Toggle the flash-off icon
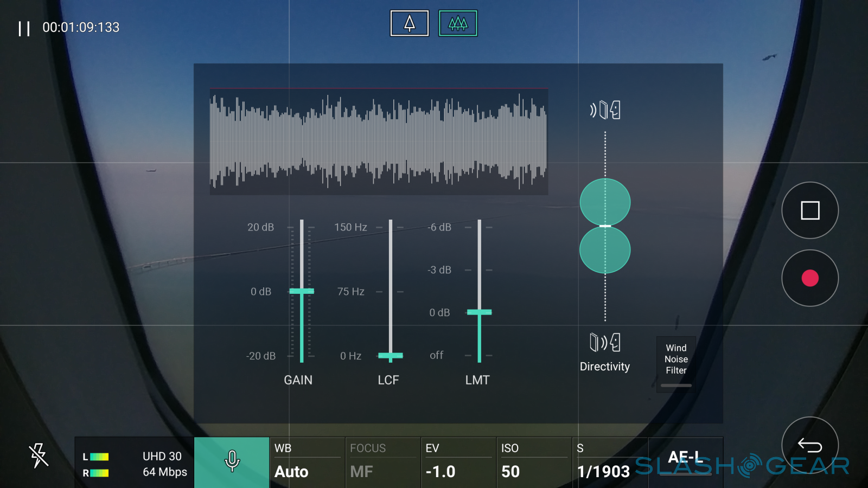868x488 pixels. 39,455
